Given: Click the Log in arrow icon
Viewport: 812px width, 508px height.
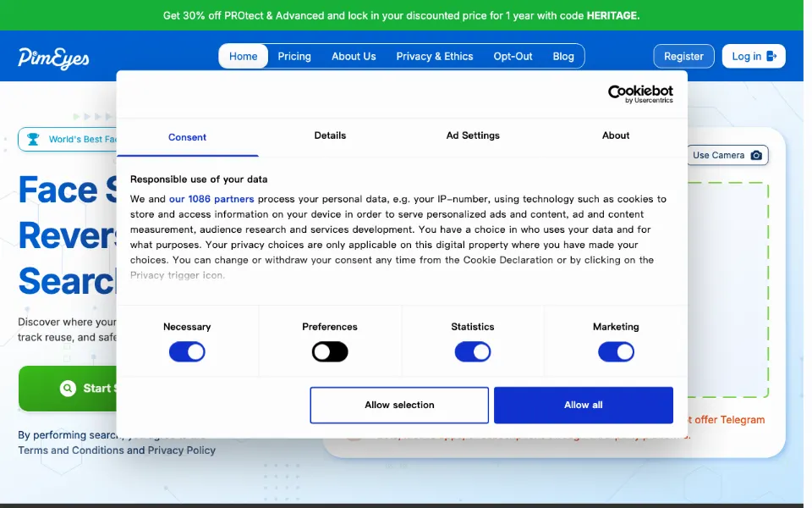Looking at the screenshot, I should click(x=771, y=56).
